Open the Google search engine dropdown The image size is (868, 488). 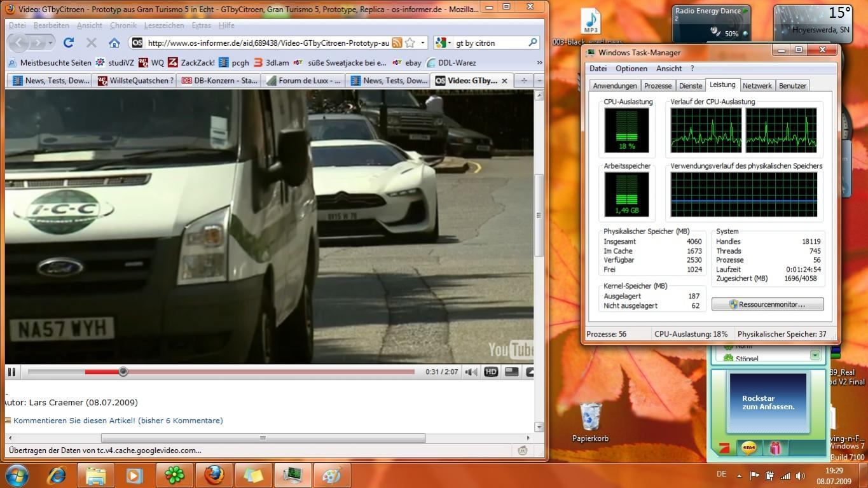point(443,43)
